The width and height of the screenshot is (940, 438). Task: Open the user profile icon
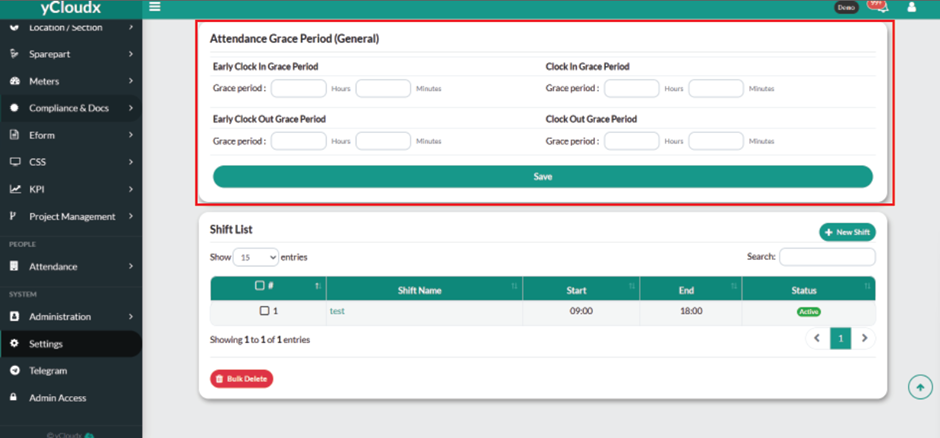click(912, 7)
